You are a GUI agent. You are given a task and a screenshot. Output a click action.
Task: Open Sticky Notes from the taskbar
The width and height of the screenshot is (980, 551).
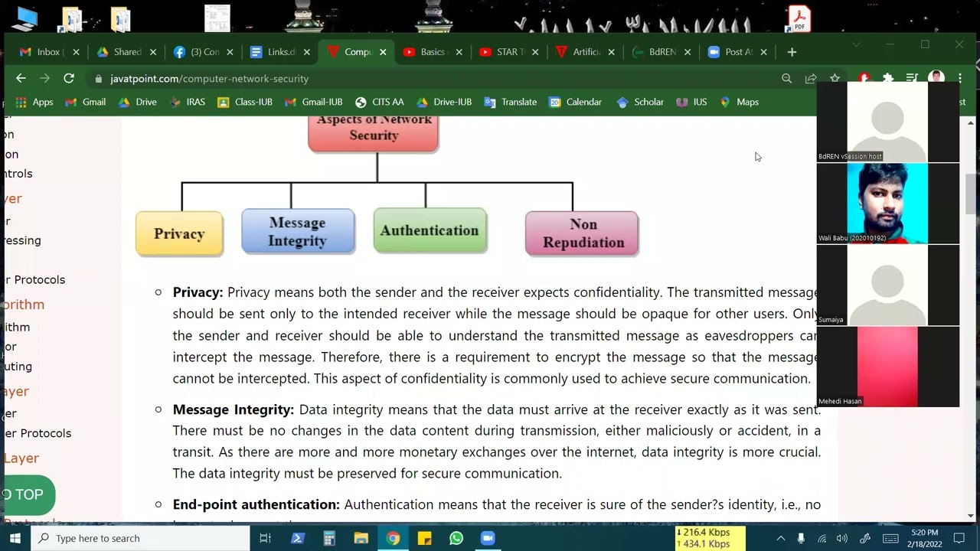click(424, 538)
